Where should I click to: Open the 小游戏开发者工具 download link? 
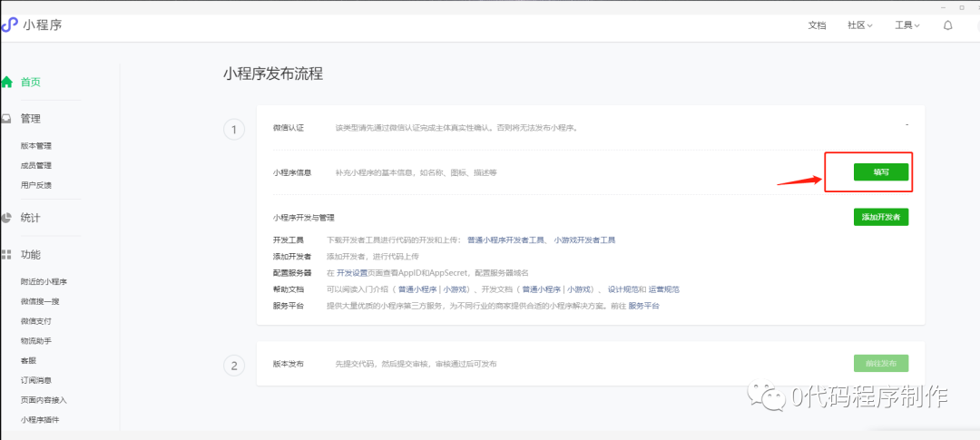(x=584, y=240)
